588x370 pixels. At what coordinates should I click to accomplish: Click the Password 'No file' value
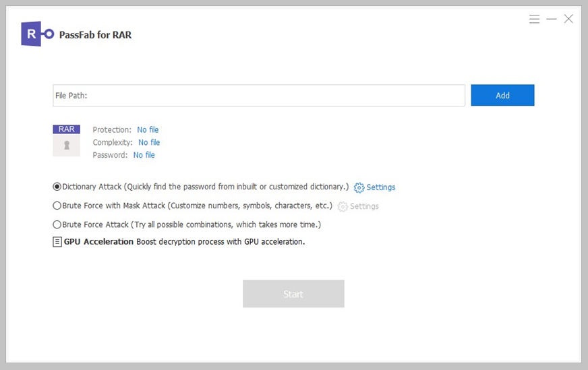[144, 155]
